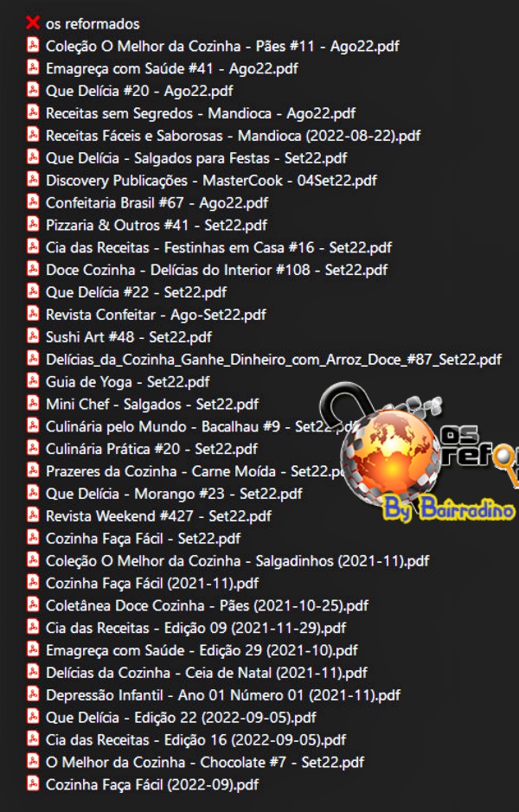Select Revista Confeitar - Ago-Set22.pdf
Image resolution: width=519 pixels, height=812 pixels.
[156, 315]
